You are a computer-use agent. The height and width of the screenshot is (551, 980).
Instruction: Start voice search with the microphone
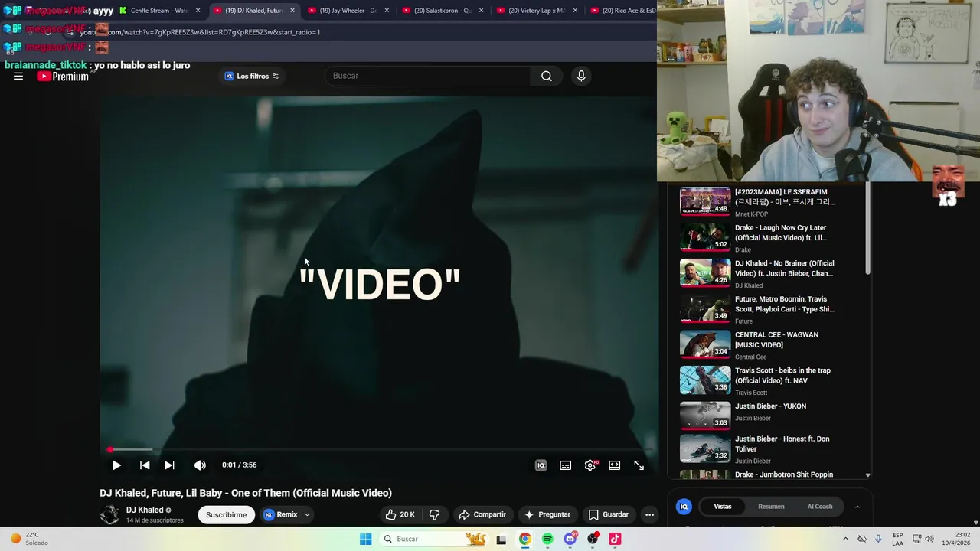(x=581, y=76)
